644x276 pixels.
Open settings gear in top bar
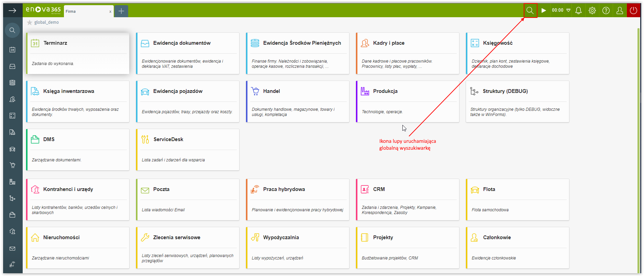point(592,10)
